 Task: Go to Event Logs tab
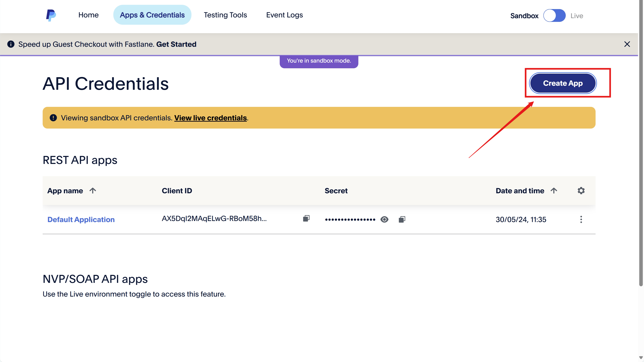(x=284, y=15)
